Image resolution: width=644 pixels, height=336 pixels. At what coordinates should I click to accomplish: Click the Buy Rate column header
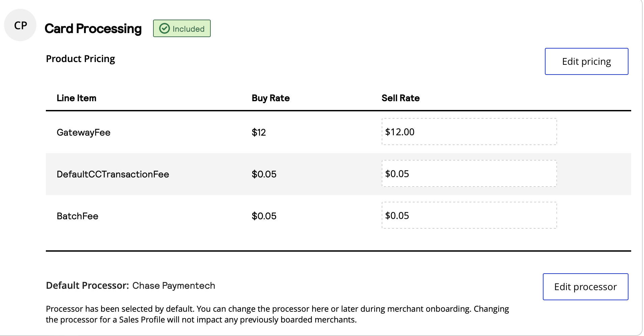[270, 98]
